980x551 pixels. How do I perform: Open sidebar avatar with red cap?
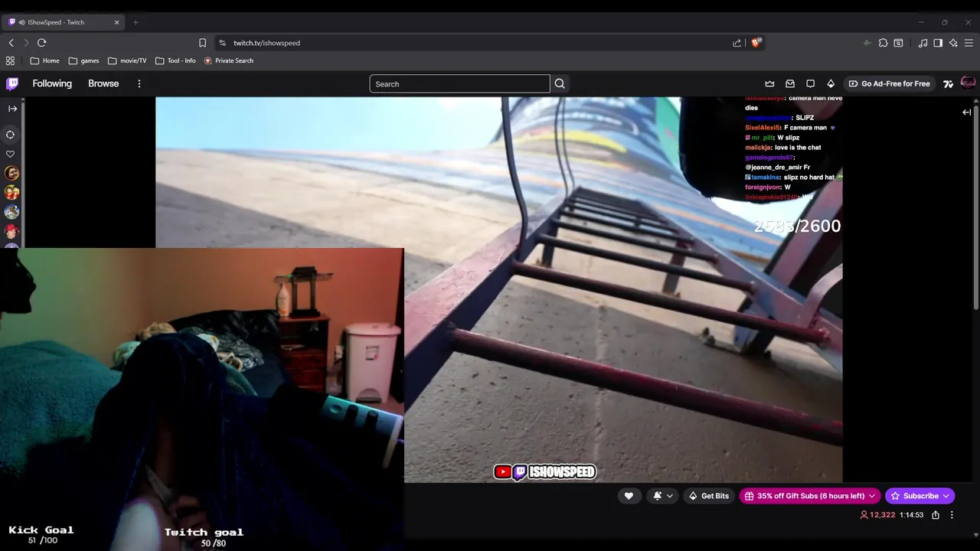11,231
